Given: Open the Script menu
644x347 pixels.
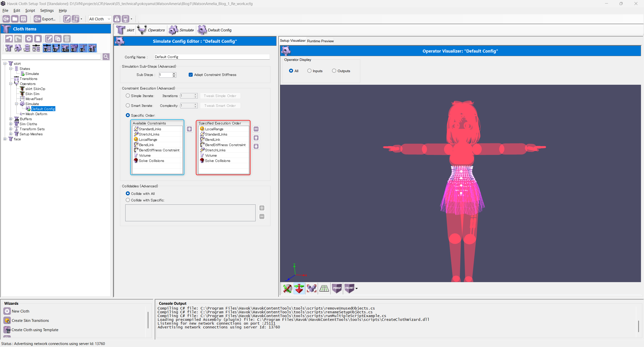Looking at the screenshot, I should (30, 10).
